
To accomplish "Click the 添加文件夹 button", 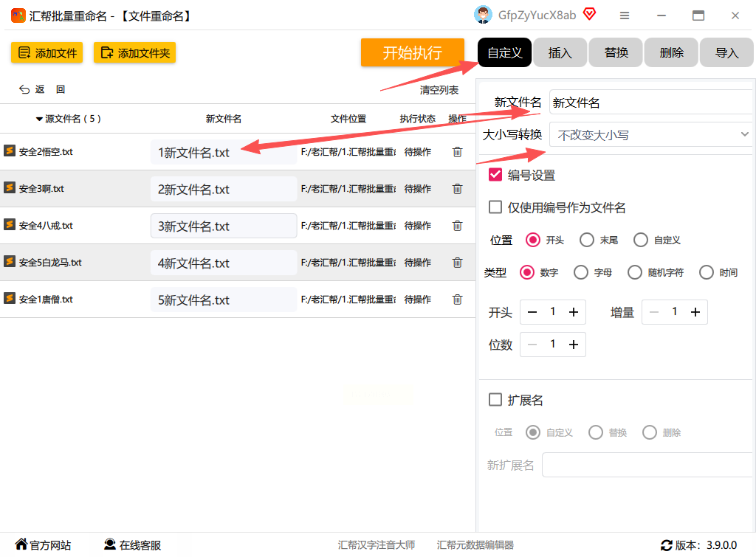I will tap(135, 52).
